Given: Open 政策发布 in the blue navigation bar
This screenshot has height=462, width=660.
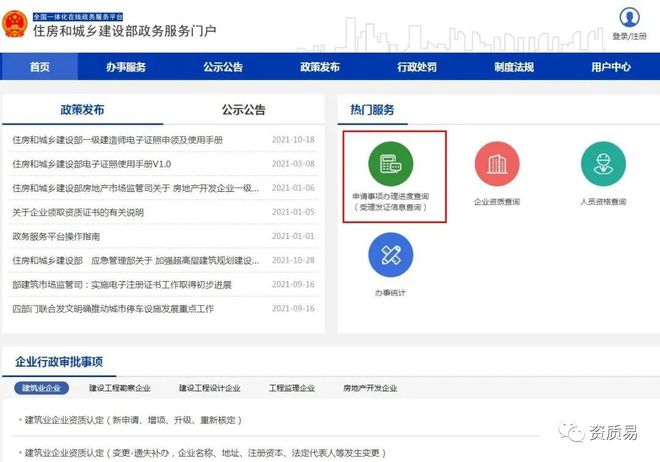Looking at the screenshot, I should tap(320, 67).
